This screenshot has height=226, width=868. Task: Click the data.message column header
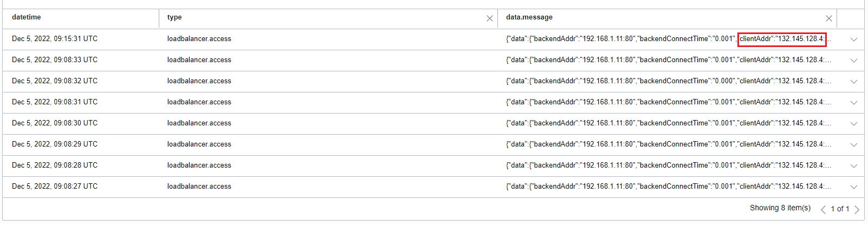coord(529,17)
